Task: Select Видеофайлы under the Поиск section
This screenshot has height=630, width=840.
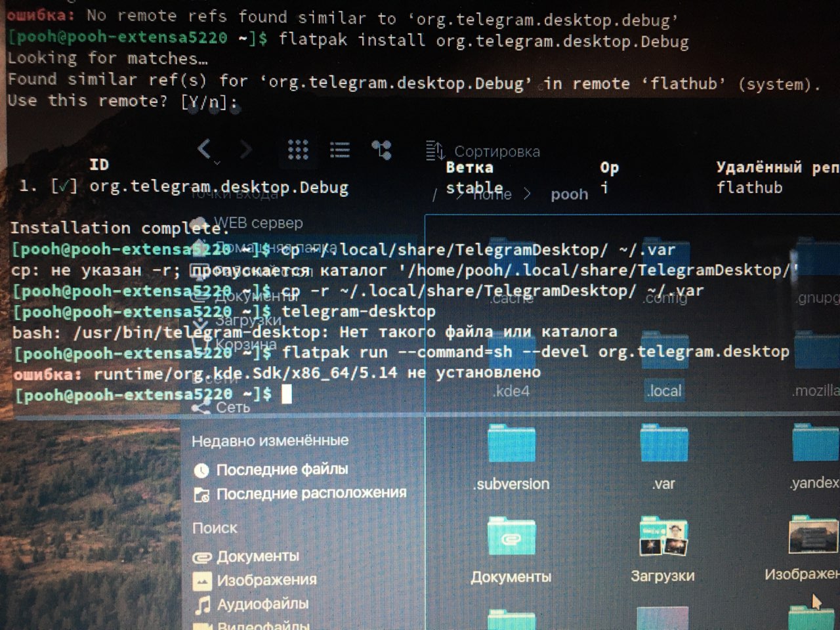Action: coord(251,625)
